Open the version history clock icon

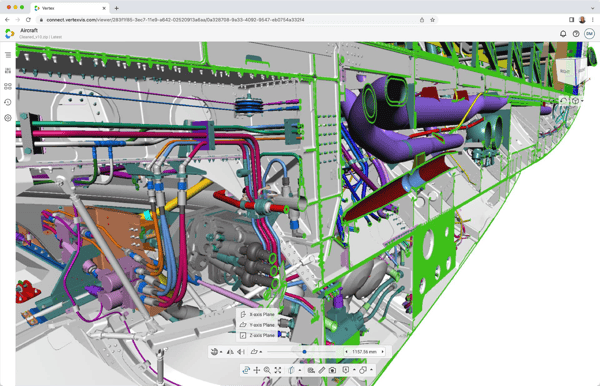point(8,102)
